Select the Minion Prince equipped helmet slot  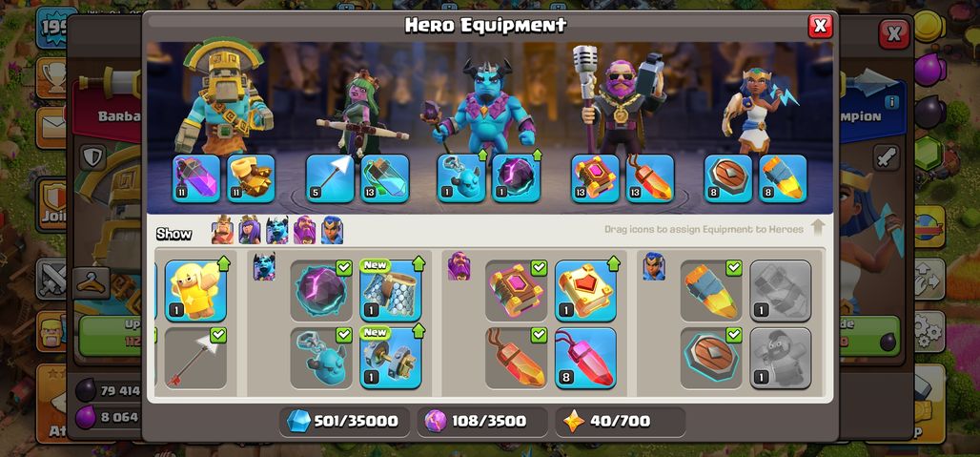click(460, 178)
